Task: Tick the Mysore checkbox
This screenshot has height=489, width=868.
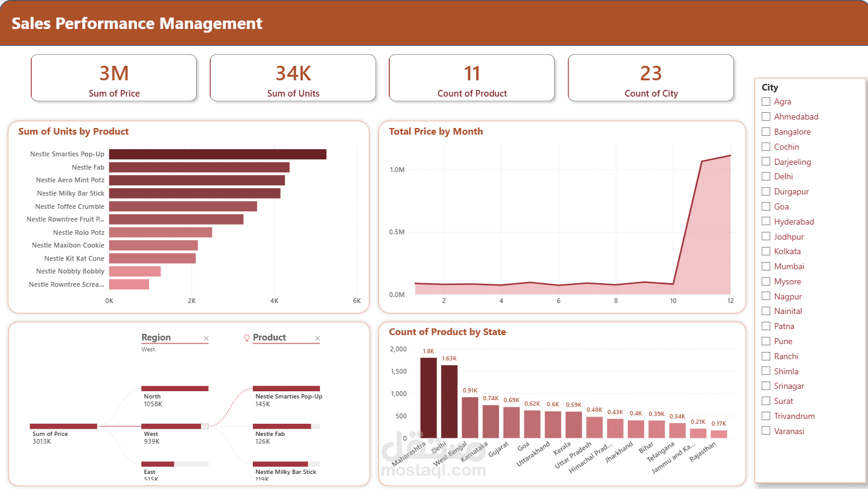Action: (x=766, y=281)
